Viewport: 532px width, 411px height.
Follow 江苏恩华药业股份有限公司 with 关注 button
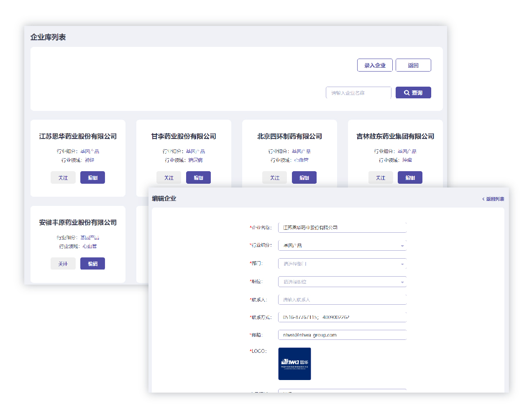point(63,177)
